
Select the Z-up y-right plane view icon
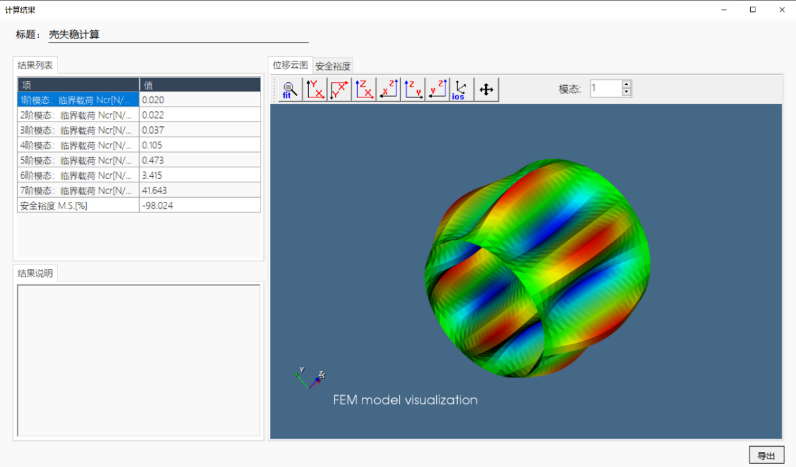coord(413,90)
